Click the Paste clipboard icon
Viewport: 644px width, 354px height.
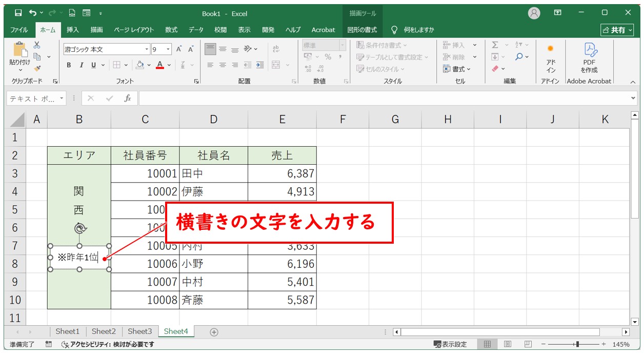point(19,49)
